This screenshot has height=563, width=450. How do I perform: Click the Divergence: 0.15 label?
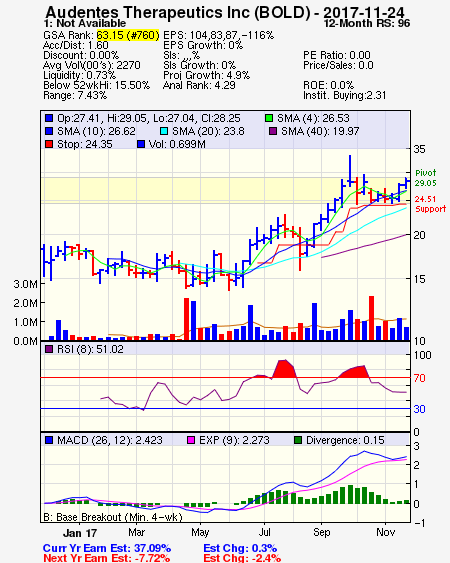click(345, 440)
